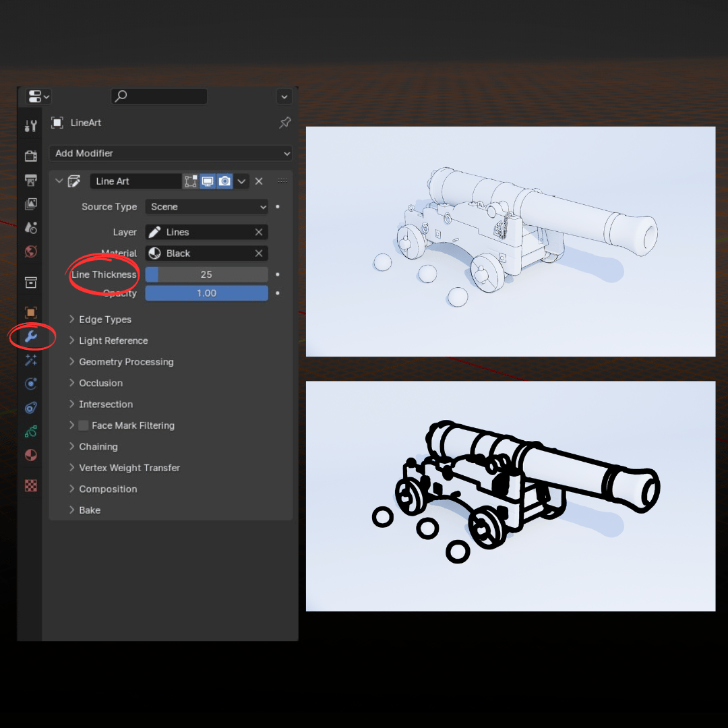Open the World properties tab
728x728 pixels.
(30, 251)
